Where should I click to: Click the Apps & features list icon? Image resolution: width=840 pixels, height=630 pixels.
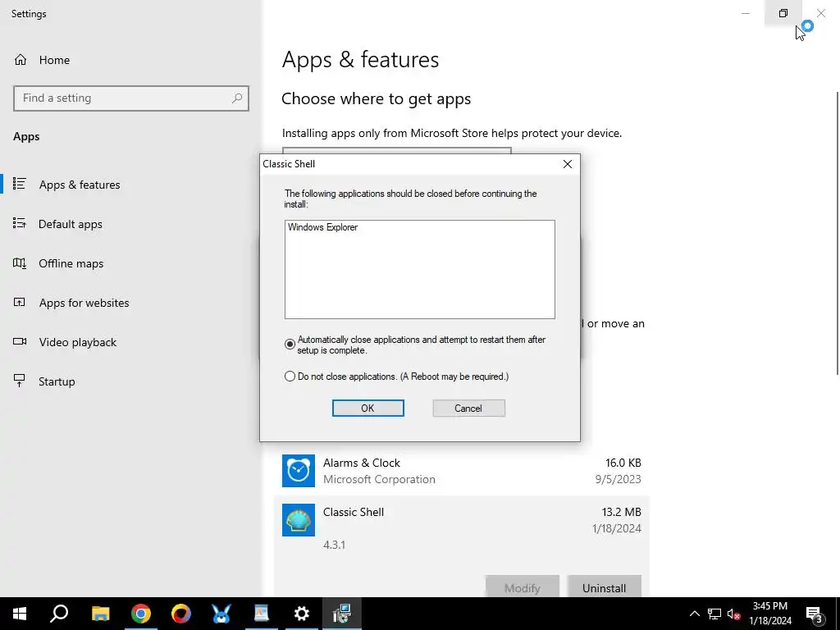(20, 184)
